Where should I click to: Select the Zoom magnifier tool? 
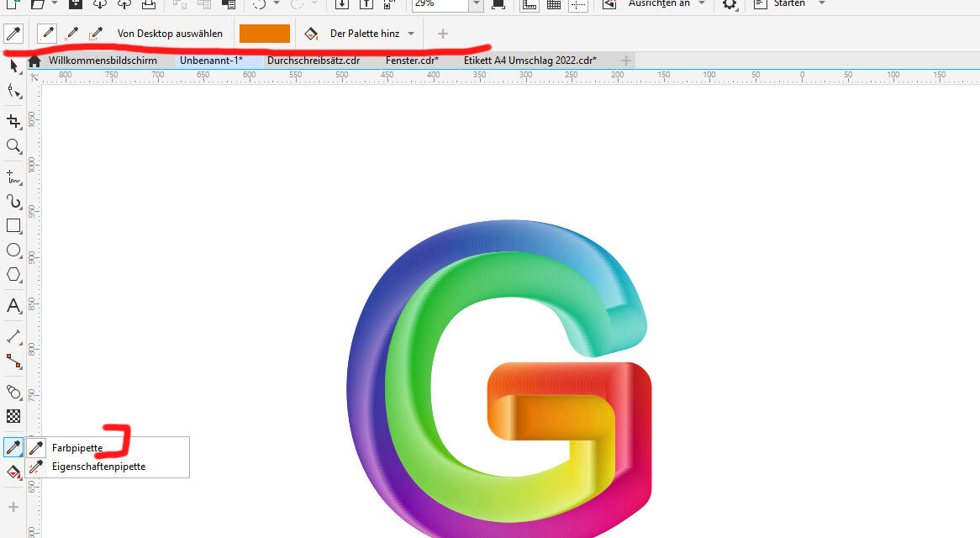pos(13,146)
